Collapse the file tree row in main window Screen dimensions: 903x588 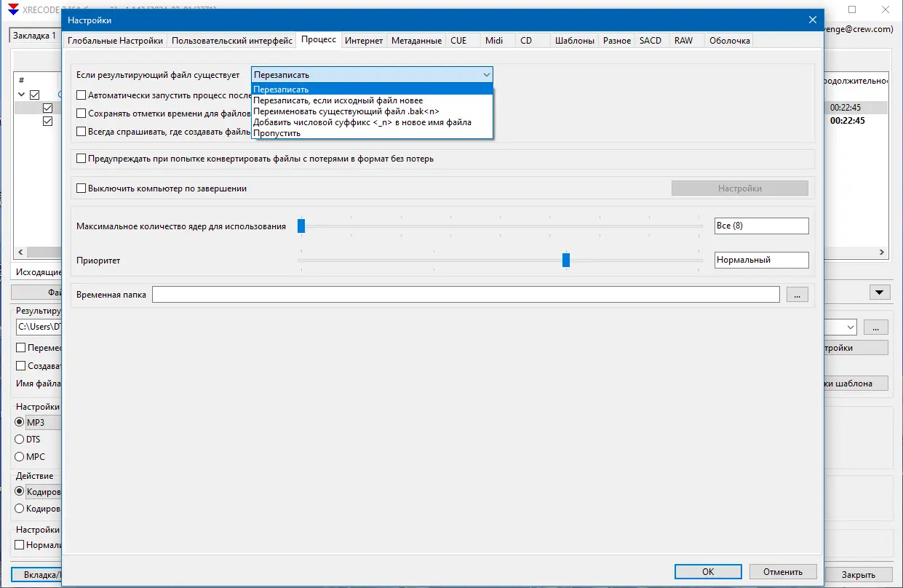pyautogui.click(x=21, y=95)
